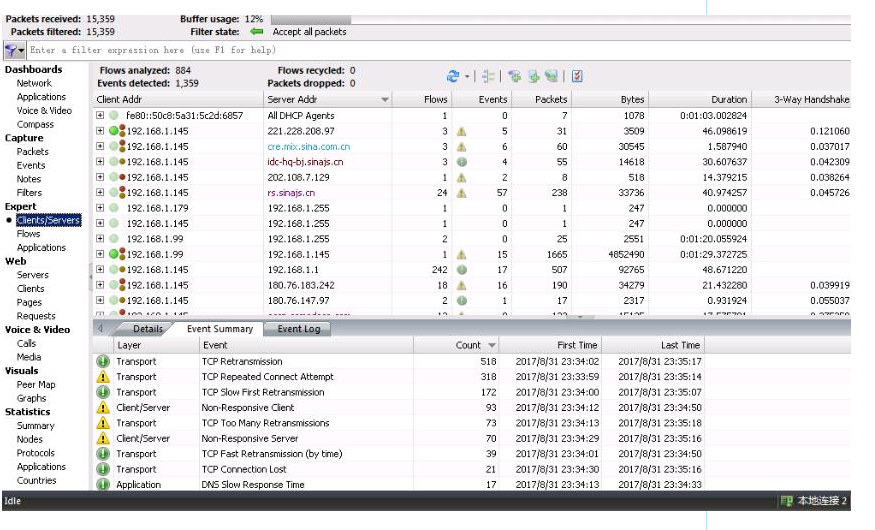Open Expert EventFinder settings checklist icon
875x530 pixels.
[577, 76]
